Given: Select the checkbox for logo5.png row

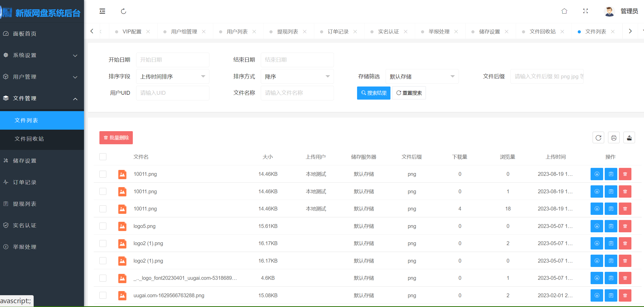Looking at the screenshot, I should [x=103, y=226].
